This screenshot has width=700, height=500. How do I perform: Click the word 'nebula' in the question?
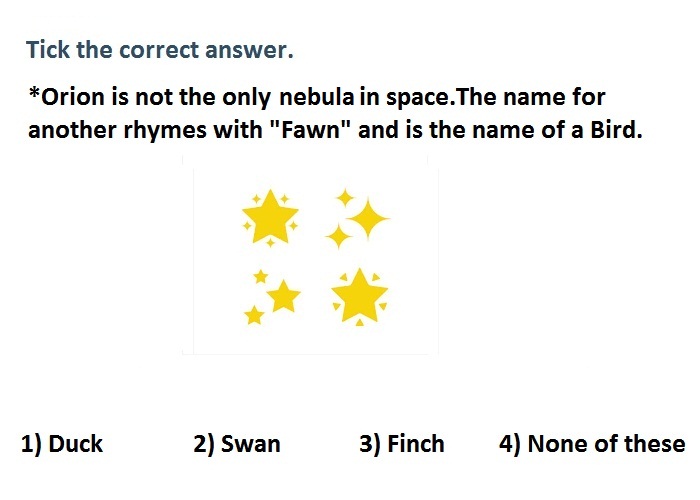[x=317, y=97]
